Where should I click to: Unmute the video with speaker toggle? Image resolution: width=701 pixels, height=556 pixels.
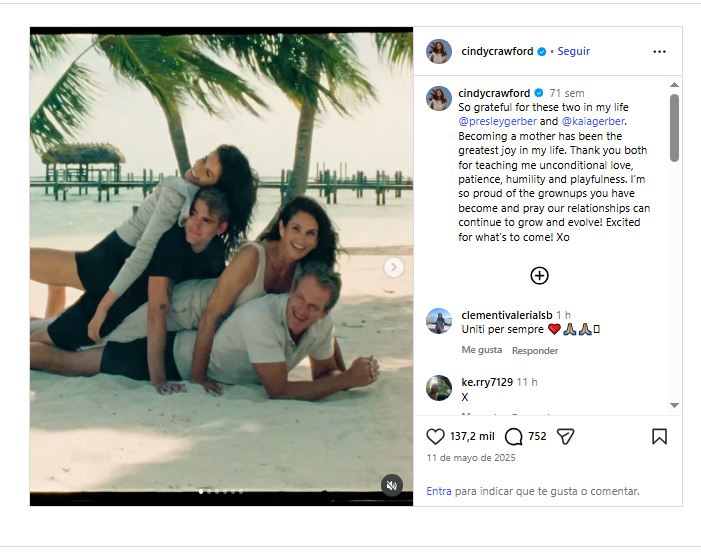[392, 485]
